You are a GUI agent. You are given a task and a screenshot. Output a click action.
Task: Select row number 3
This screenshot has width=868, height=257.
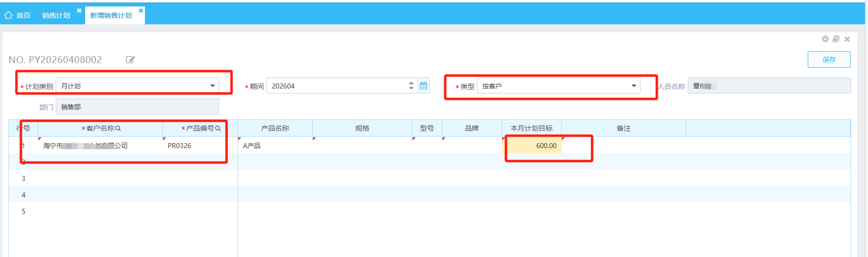23,178
